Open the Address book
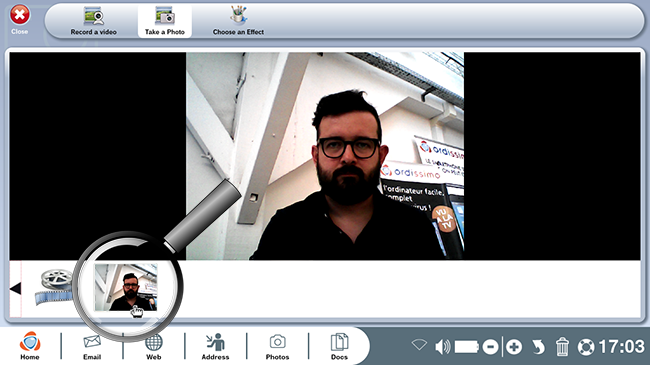The width and height of the screenshot is (650, 365). pos(215,346)
